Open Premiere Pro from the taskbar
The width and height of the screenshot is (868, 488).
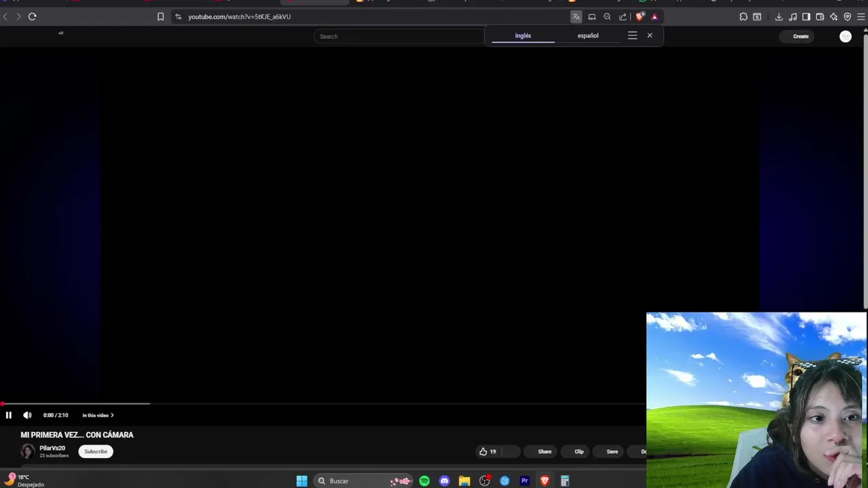(524, 481)
